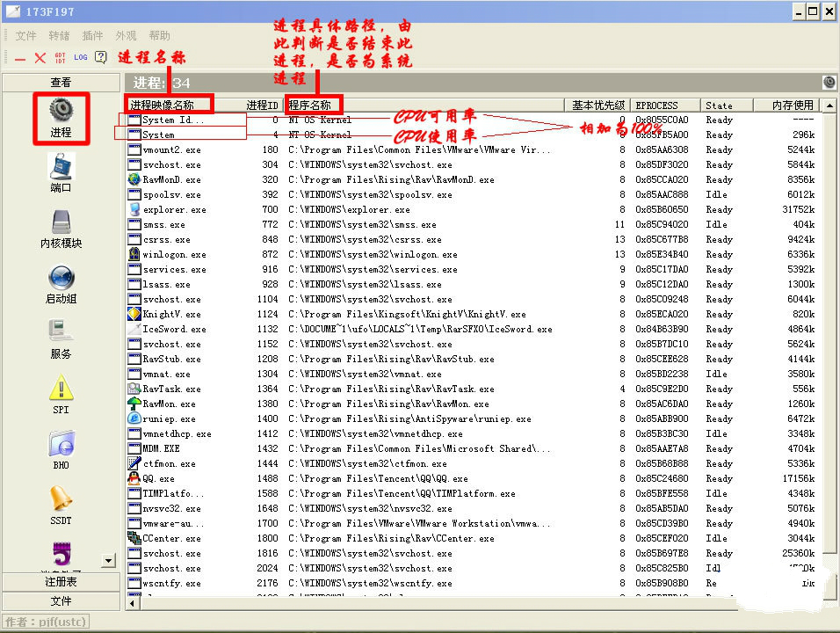Expand the 注册表 registry panel

click(x=61, y=582)
